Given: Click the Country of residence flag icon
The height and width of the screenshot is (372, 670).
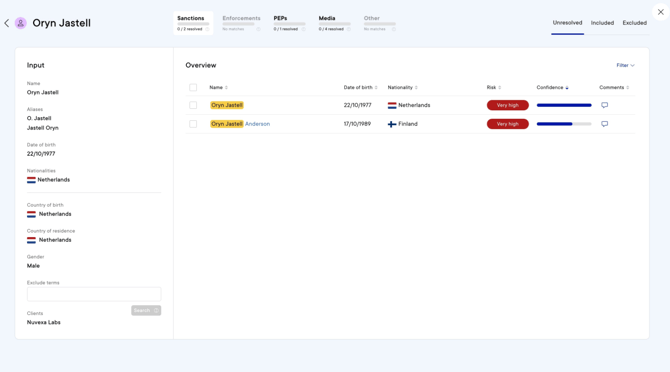Looking at the screenshot, I should (x=31, y=240).
